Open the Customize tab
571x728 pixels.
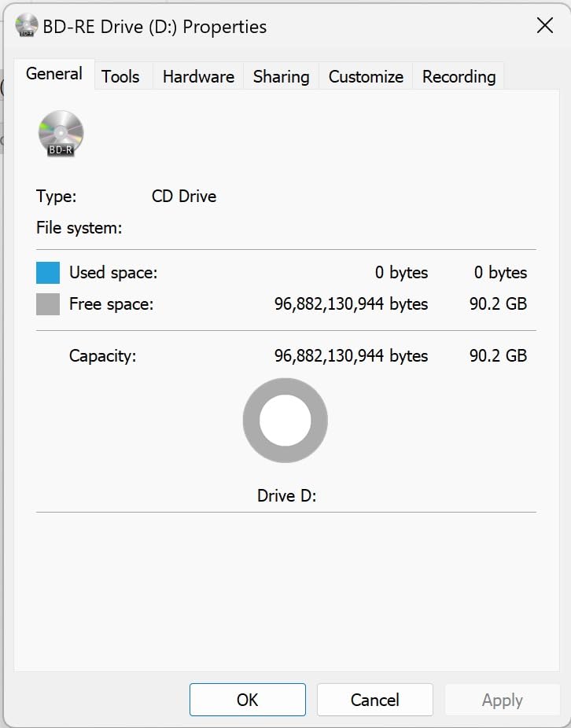pyautogui.click(x=366, y=76)
